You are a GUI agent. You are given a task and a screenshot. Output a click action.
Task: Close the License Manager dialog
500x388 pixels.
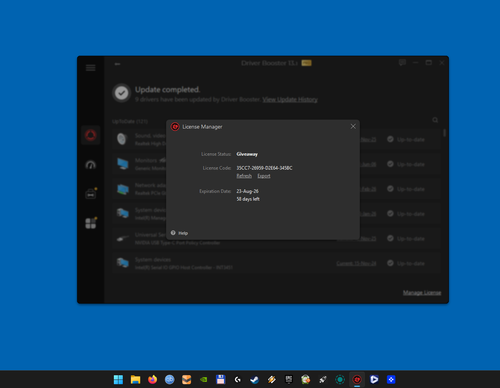pos(353,126)
